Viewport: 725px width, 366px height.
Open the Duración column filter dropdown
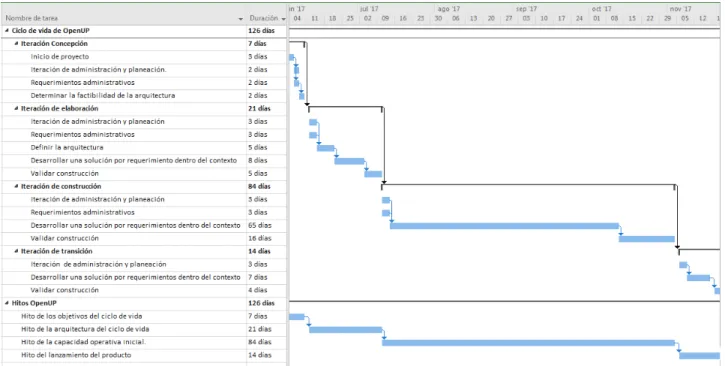coord(283,19)
